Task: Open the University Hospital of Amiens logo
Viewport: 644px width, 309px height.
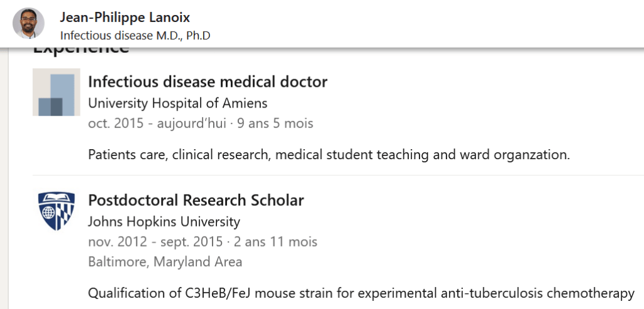Action: coord(57,92)
